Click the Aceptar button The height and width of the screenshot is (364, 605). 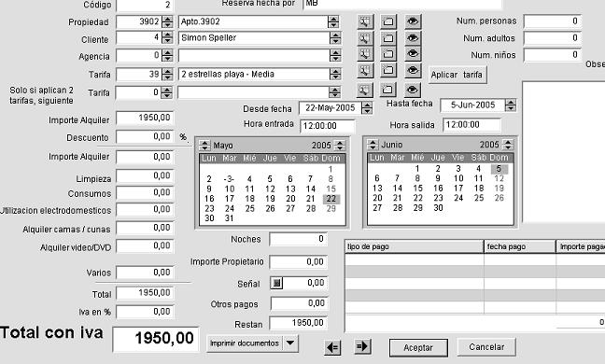418,348
